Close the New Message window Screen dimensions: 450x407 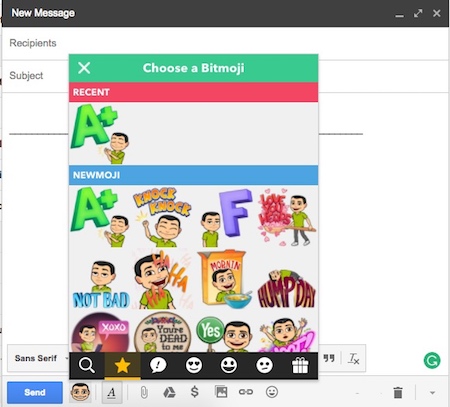point(437,13)
